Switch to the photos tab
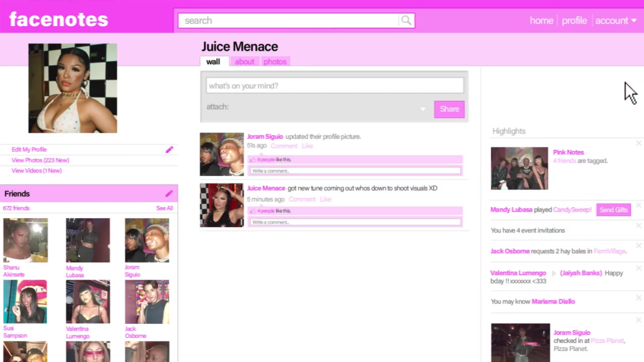 [275, 61]
